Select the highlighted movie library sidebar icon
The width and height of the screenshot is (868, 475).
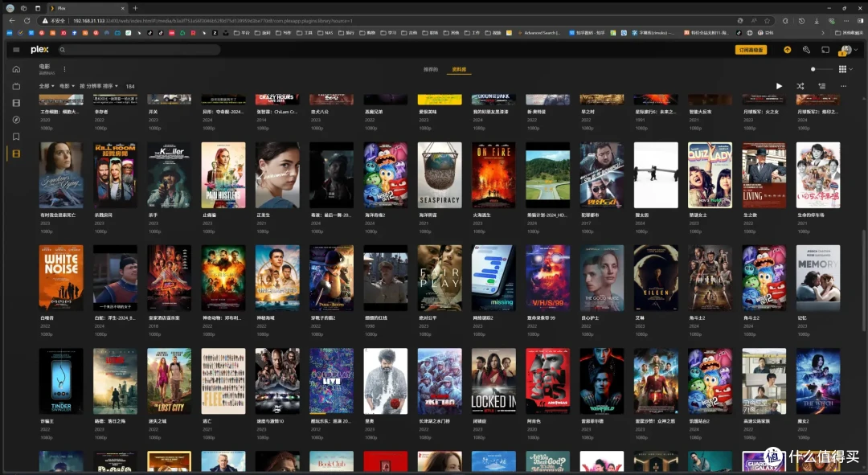point(16,154)
